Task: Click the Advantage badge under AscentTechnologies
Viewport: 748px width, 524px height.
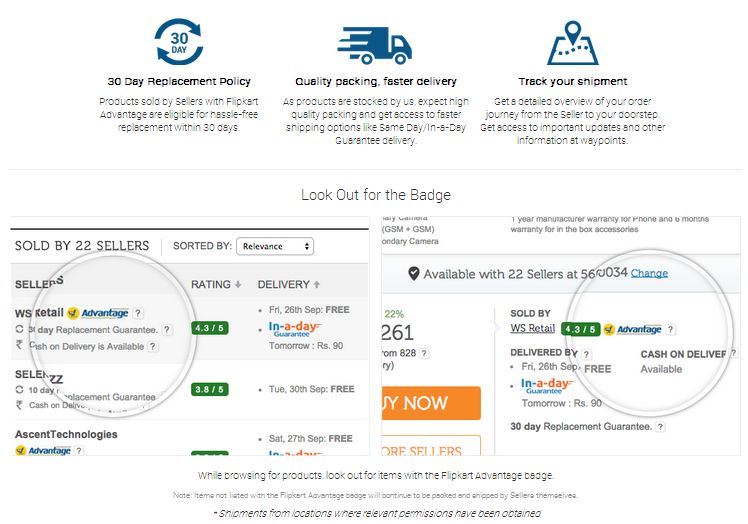Action: tap(43, 451)
